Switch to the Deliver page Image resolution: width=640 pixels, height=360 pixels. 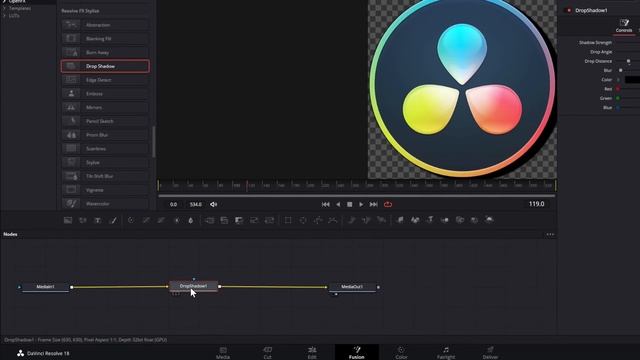click(x=490, y=353)
